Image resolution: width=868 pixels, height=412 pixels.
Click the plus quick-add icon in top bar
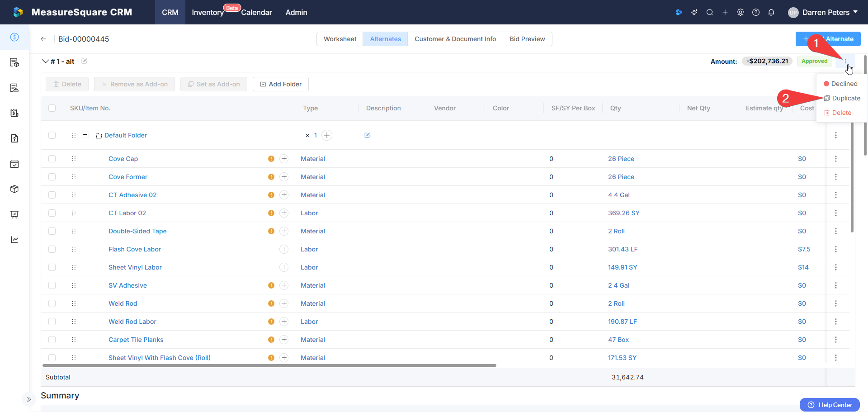(x=725, y=12)
